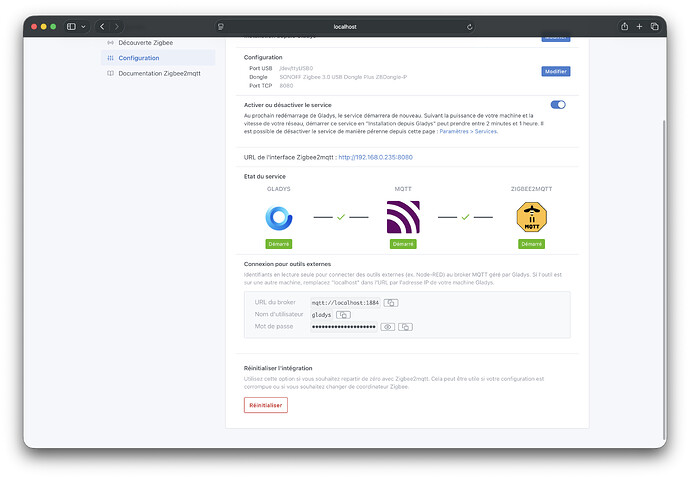The width and height of the screenshot is (690, 479).
Task: Open Documentation Zigbee2mqtt link in sidebar
Action: point(158,73)
